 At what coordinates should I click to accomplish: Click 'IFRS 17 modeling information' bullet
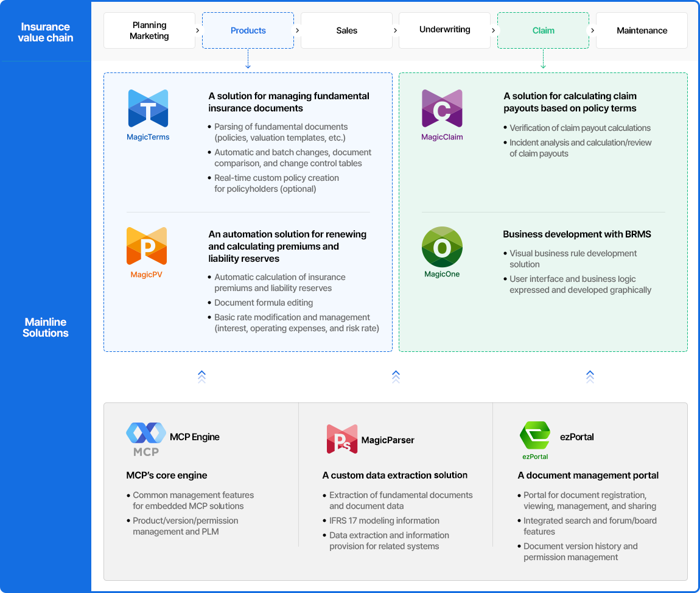click(384, 521)
